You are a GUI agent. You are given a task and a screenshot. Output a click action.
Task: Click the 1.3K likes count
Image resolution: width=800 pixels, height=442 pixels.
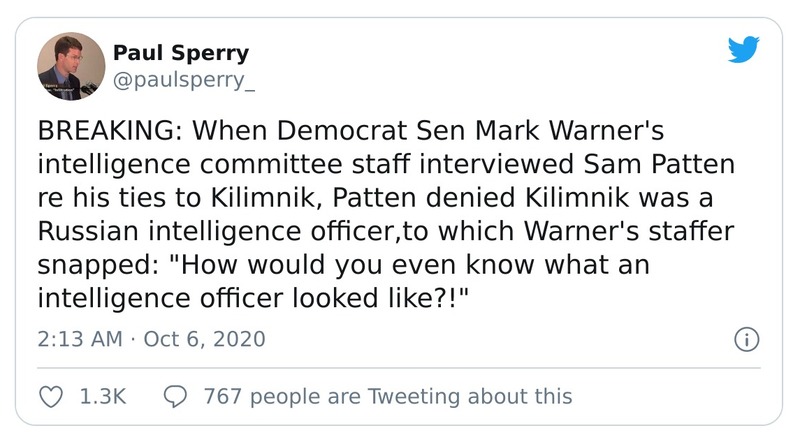[x=101, y=396]
